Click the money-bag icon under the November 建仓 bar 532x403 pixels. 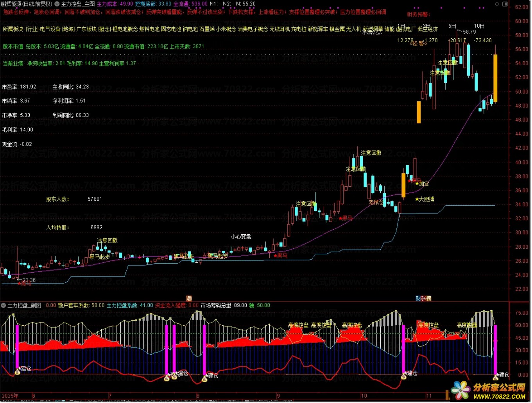pos(496,378)
